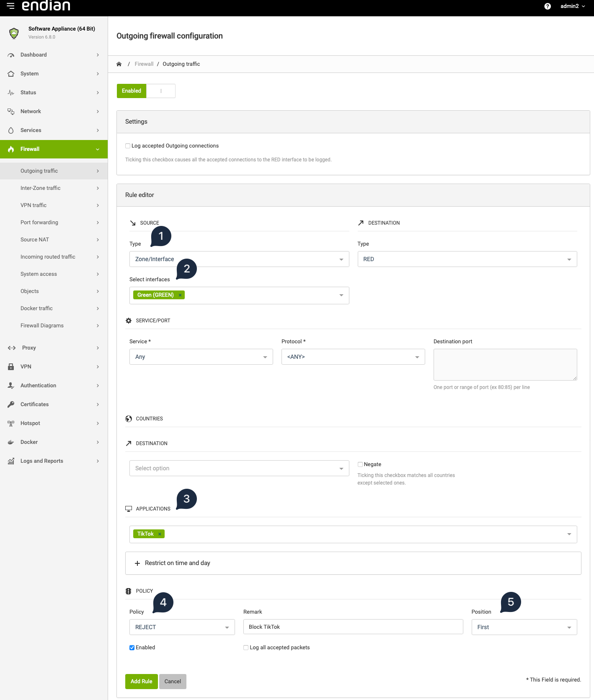The image size is (594, 700).
Task: Click the plus icon beside Restrict on time
Action: tap(137, 563)
